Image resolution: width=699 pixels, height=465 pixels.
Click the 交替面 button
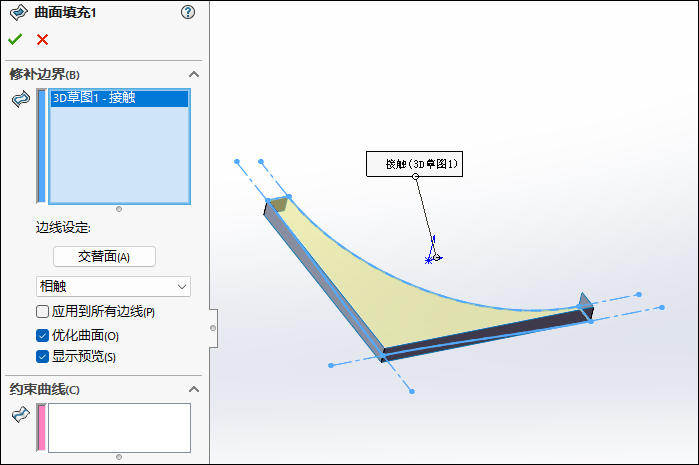click(104, 256)
